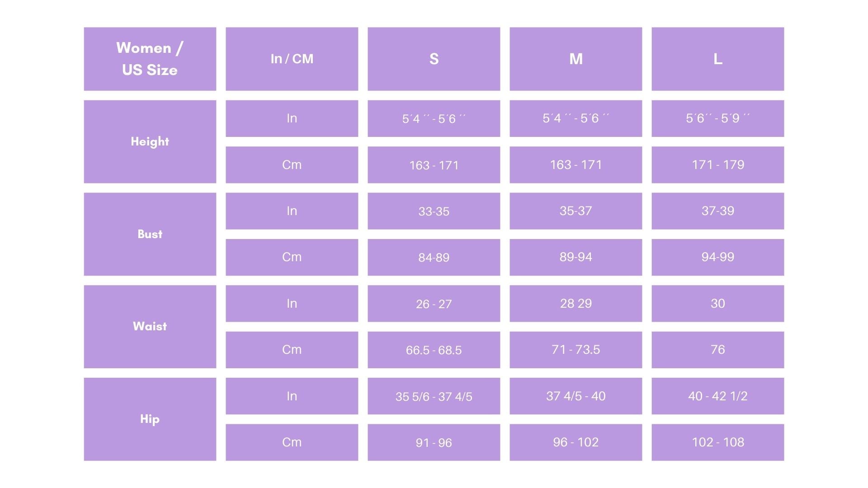Click the 163 - 171 cell under S
868x488 pixels.
pos(434,165)
